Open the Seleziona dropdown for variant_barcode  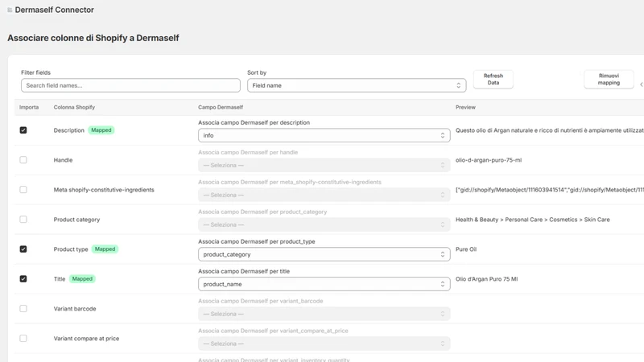[324, 314]
